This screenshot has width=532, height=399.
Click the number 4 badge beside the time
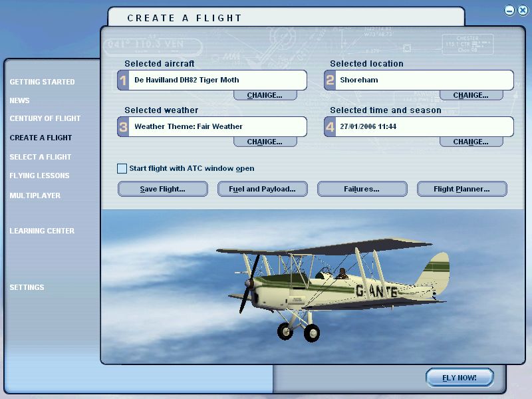point(330,126)
